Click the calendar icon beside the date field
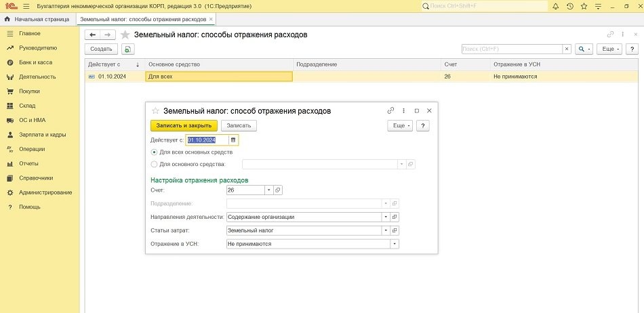Viewport: 644px width, 313px height. tap(233, 140)
